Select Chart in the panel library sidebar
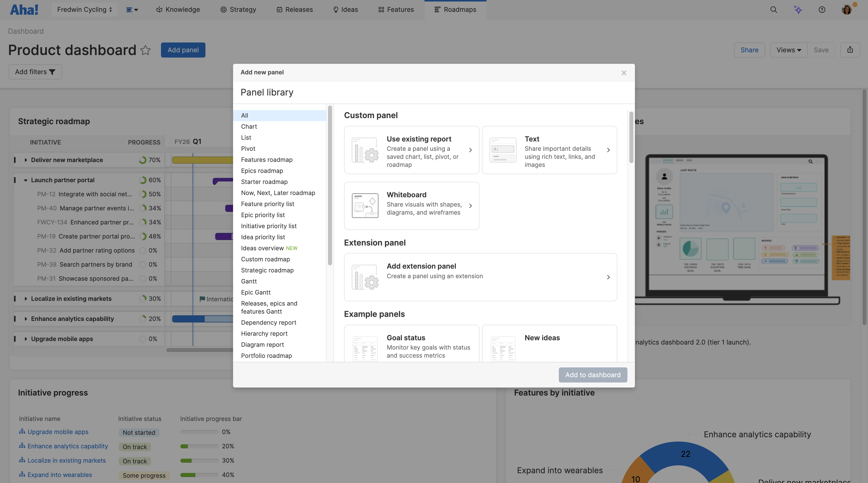This screenshot has width=868, height=483. (x=249, y=126)
